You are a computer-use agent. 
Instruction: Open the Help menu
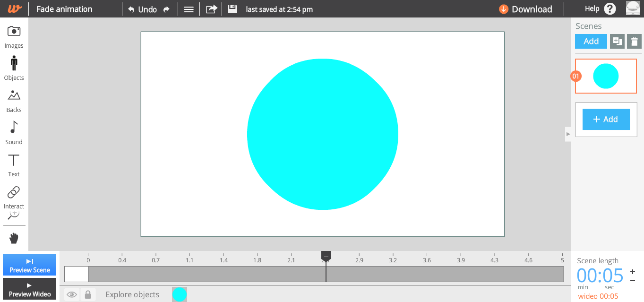(x=600, y=9)
